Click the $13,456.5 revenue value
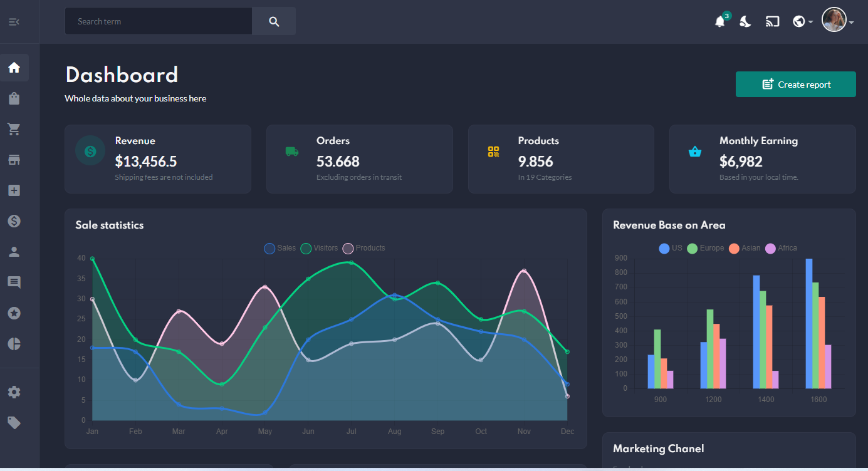The width and height of the screenshot is (868, 471). (x=146, y=162)
